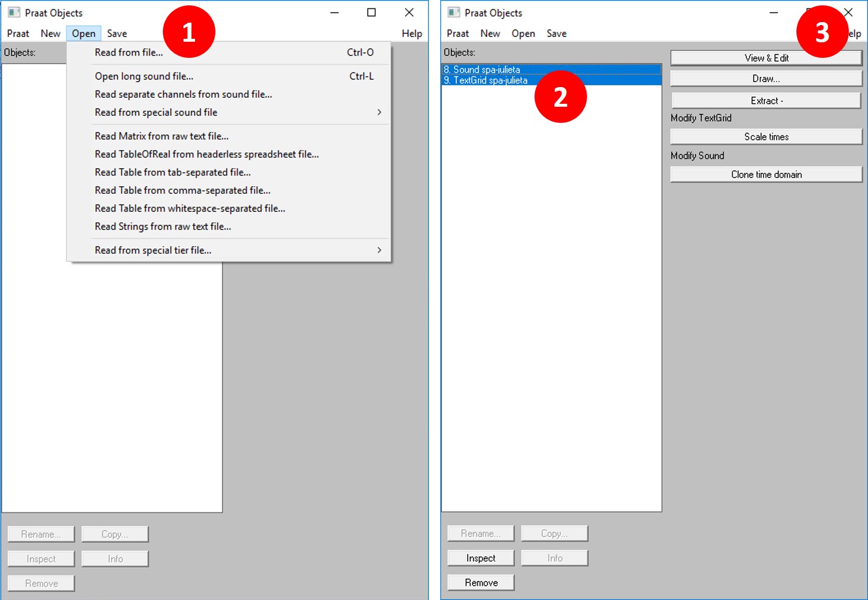Open Praat menu in right window
The image size is (868, 600).
pyautogui.click(x=458, y=33)
